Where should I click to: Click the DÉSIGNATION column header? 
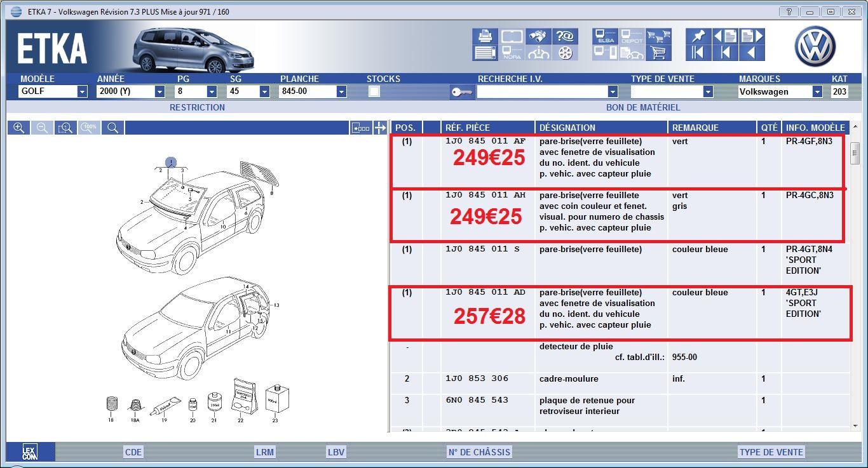point(602,128)
